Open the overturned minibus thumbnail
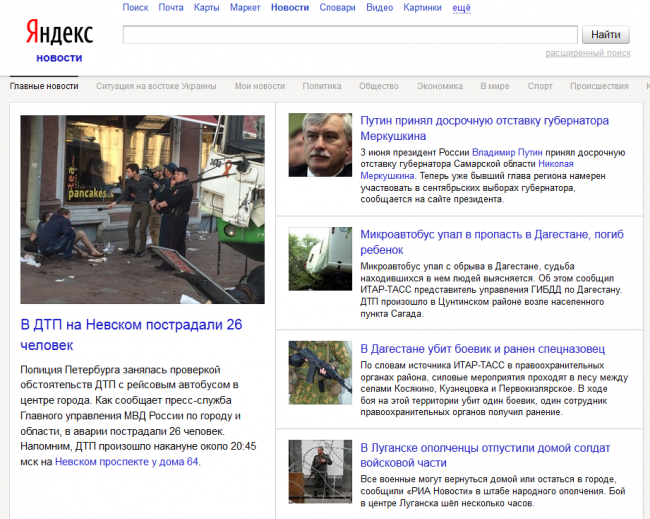Image resolution: width=650 pixels, height=519 pixels. (x=320, y=259)
